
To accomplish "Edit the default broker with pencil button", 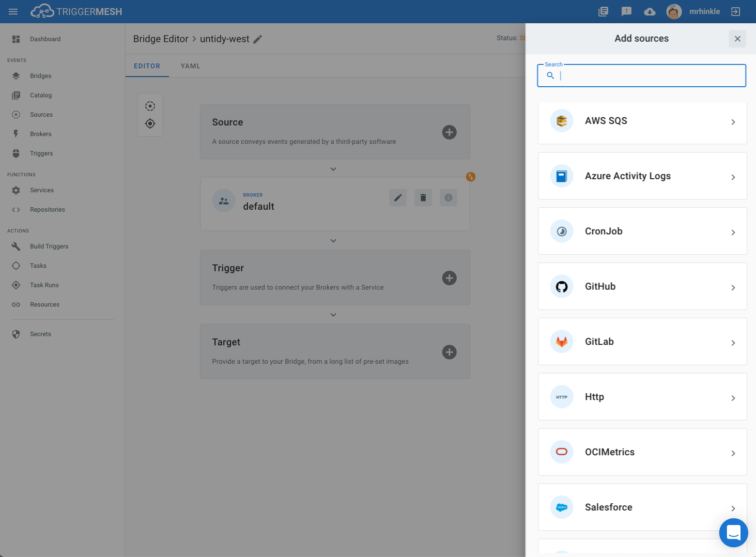I will pos(398,198).
